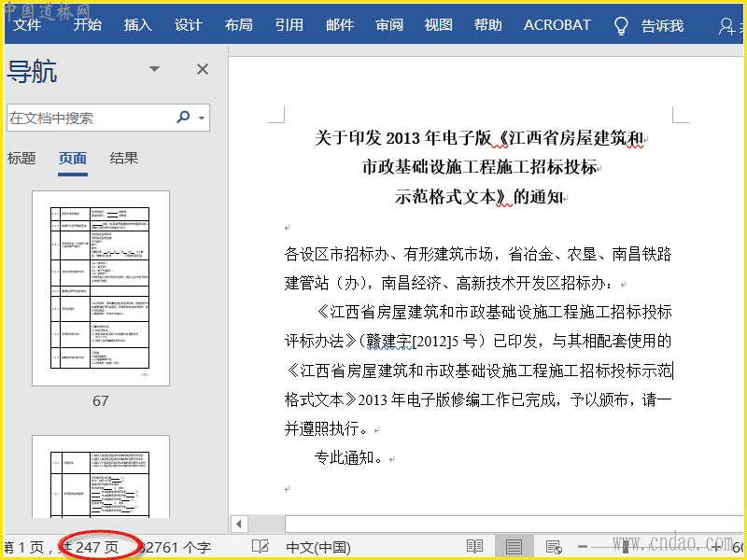Close the 导航 navigation pane
747x560 pixels.
[203, 69]
